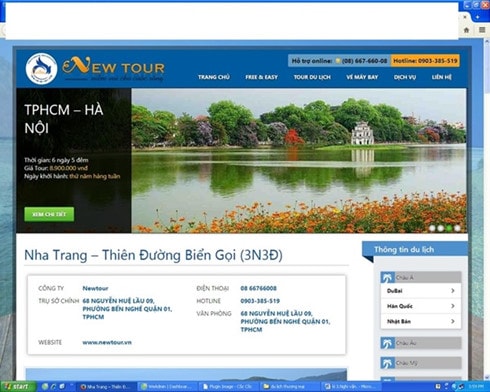The height and width of the screenshot is (392, 490).
Task: Click the Văn phòng address text
Action: point(285,322)
